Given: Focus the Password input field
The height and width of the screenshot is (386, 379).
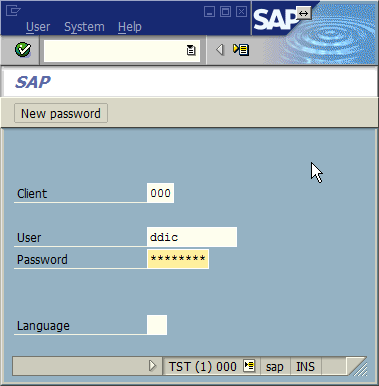Looking at the screenshot, I should click(178, 259).
